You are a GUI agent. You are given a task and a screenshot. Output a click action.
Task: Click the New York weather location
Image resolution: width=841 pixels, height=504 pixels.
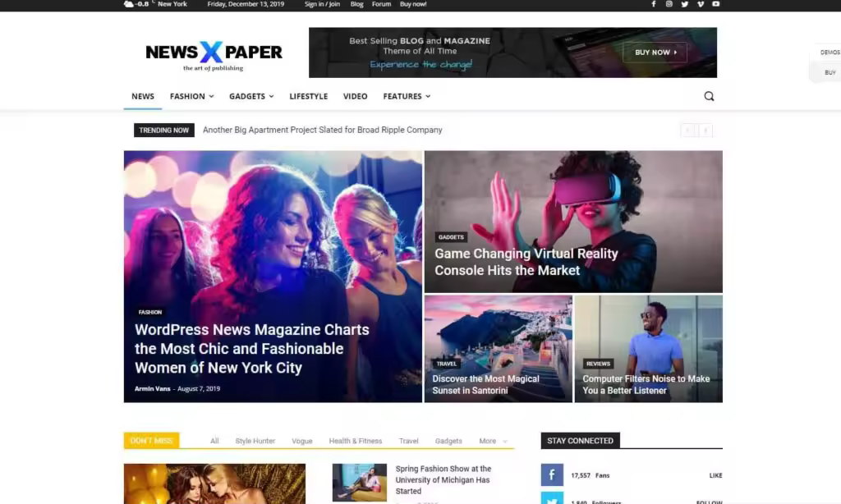point(172,4)
